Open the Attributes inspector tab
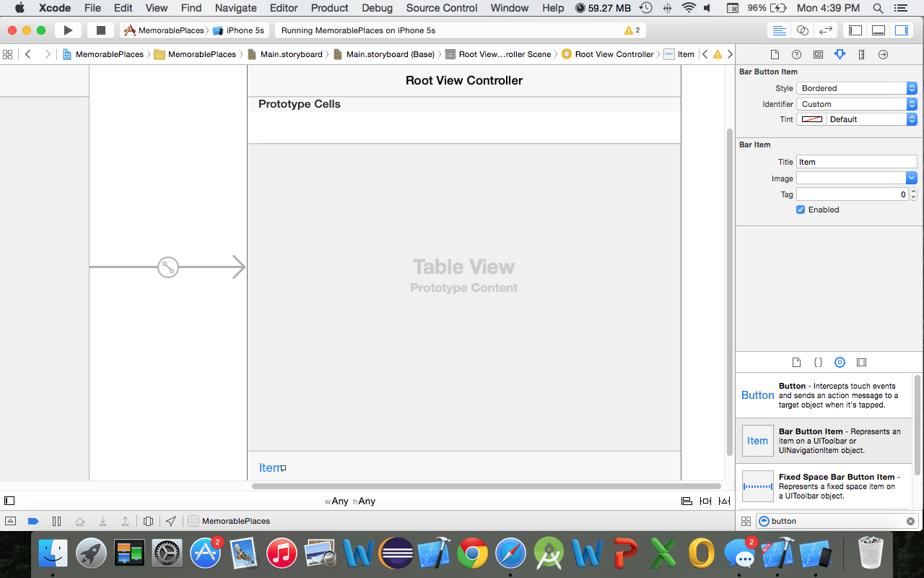This screenshot has height=578, width=924. (x=840, y=55)
